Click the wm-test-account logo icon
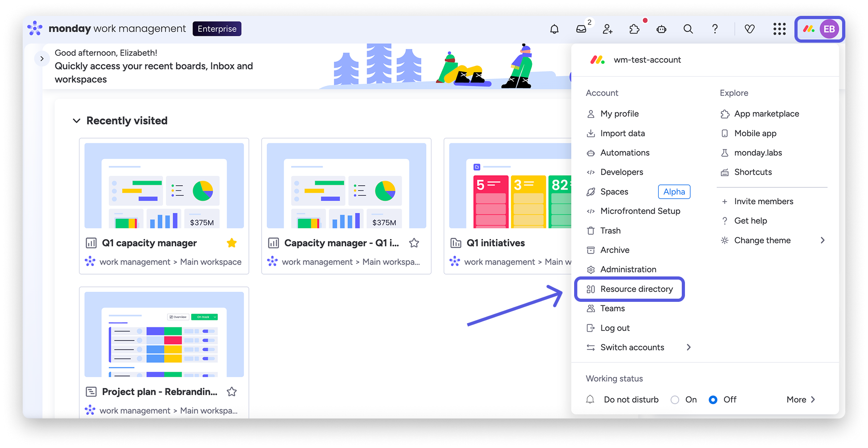Image resolution: width=868 pixels, height=448 pixels. (x=597, y=60)
